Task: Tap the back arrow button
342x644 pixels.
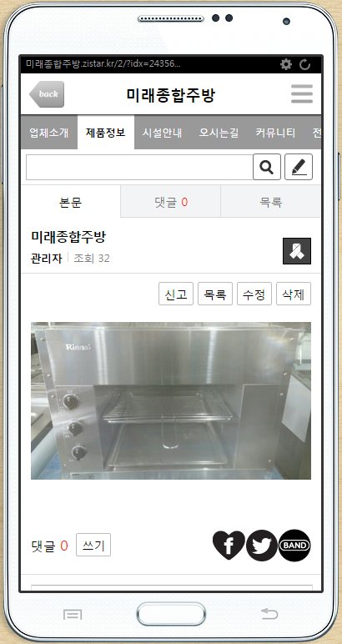Action: tap(47, 94)
